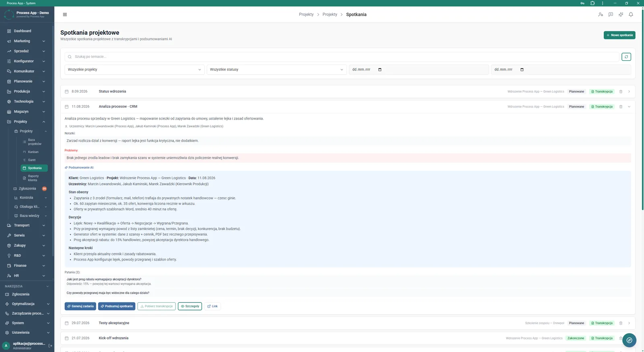Click the Pobierz transkrypcje button
The image size is (644, 352).
click(x=157, y=306)
